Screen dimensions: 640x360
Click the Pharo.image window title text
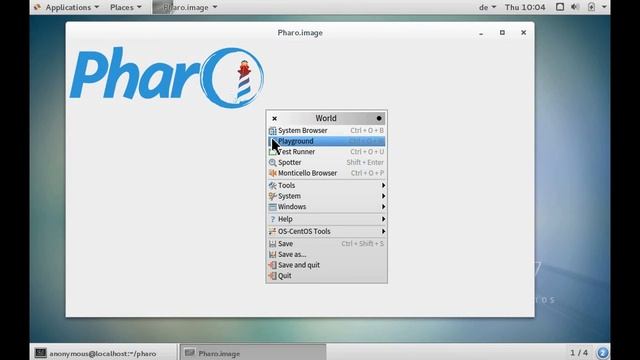click(x=300, y=33)
